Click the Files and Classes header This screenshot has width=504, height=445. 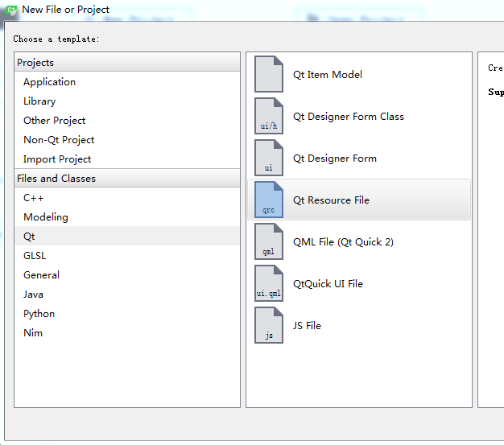pyautogui.click(x=127, y=178)
